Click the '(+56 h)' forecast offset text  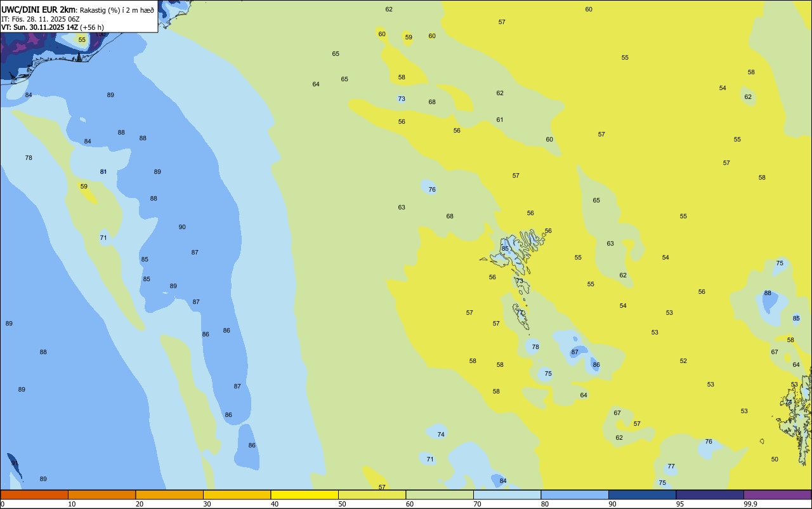92,27
